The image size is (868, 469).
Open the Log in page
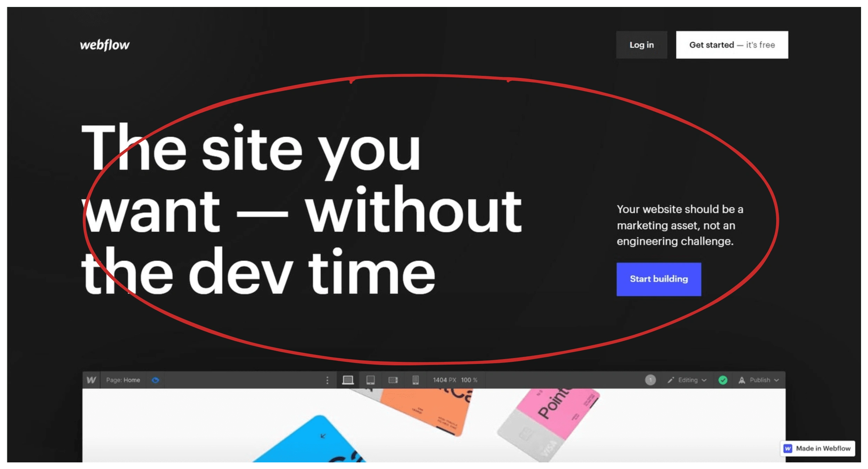click(641, 45)
